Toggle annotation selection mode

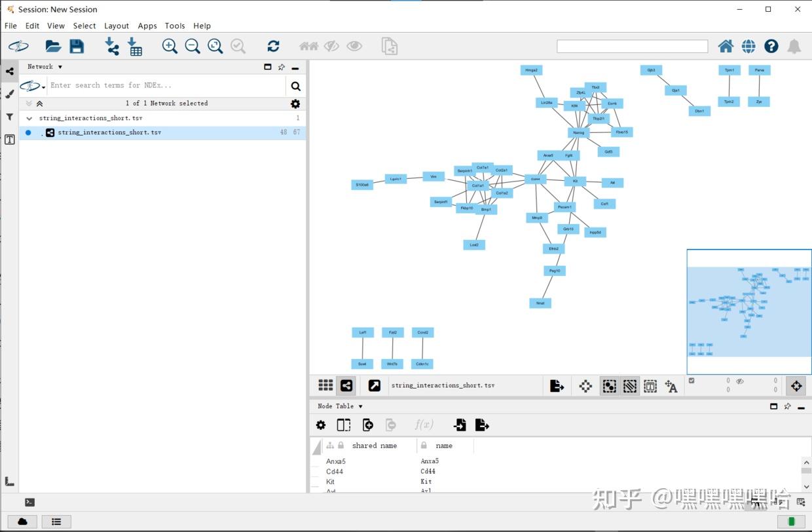pyautogui.click(x=650, y=386)
